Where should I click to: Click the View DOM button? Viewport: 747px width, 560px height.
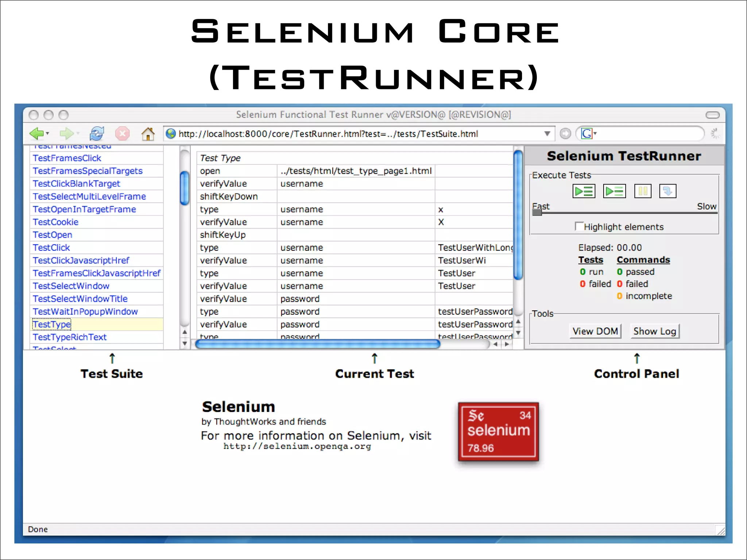(595, 331)
